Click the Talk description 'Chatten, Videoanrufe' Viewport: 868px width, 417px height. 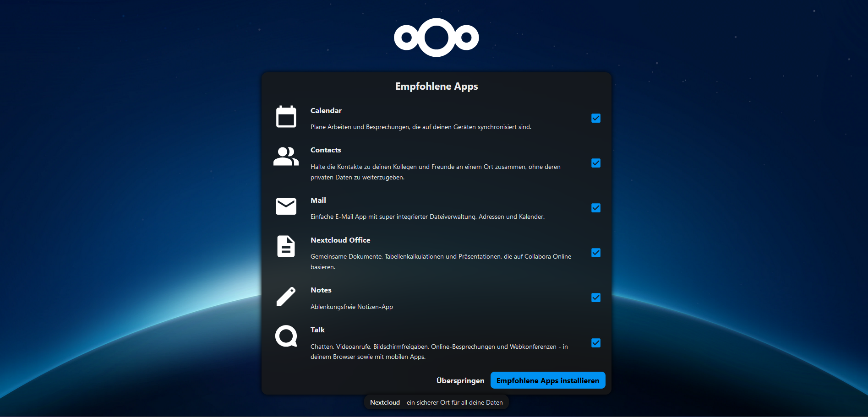point(439,352)
